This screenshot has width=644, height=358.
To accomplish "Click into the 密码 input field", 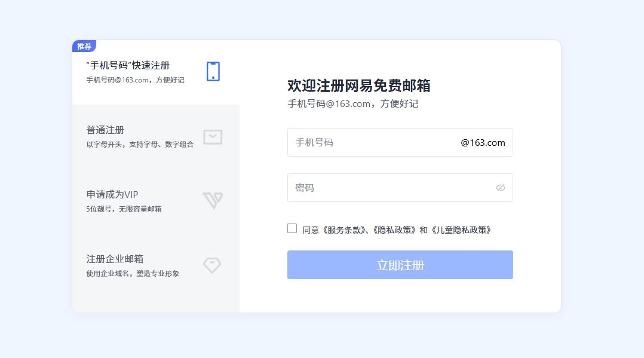I will (x=388, y=188).
